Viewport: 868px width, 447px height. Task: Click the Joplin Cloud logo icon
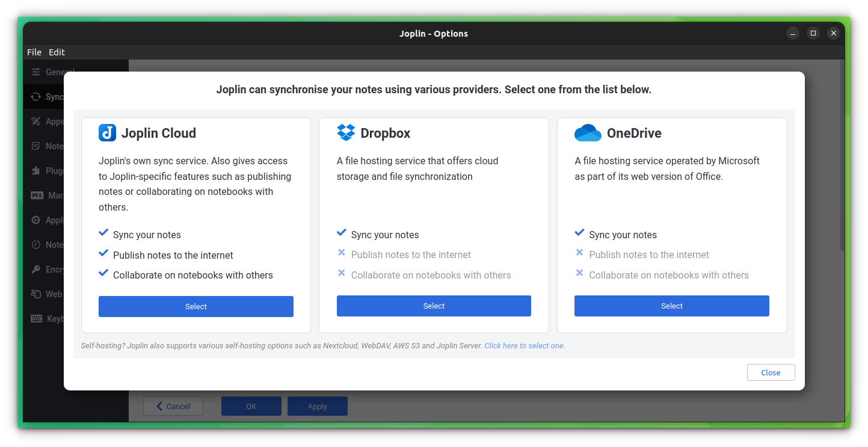[x=107, y=133]
